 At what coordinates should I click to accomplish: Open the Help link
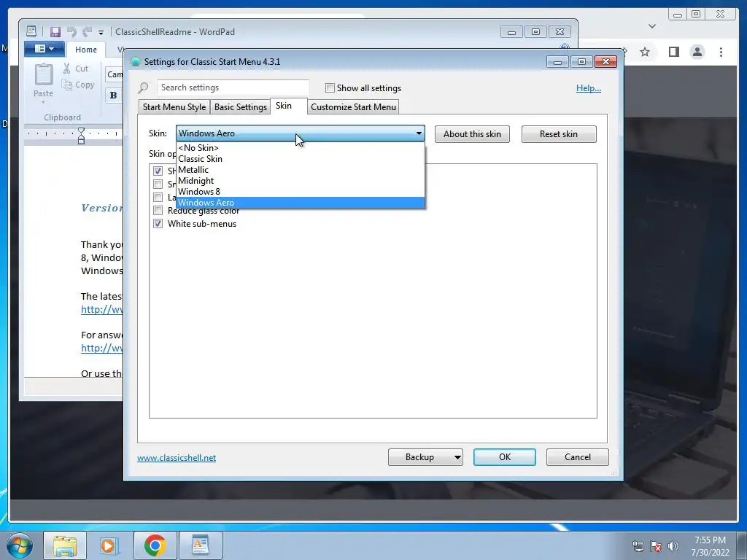(589, 88)
